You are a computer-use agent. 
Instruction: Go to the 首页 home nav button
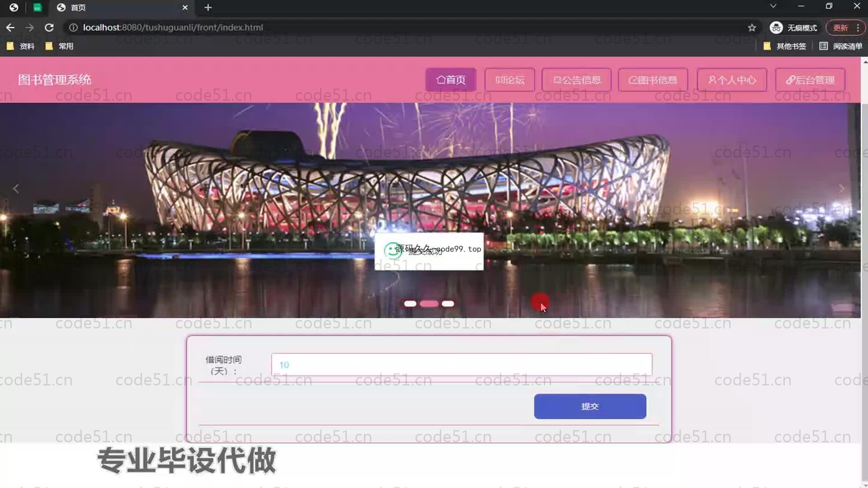tap(451, 80)
